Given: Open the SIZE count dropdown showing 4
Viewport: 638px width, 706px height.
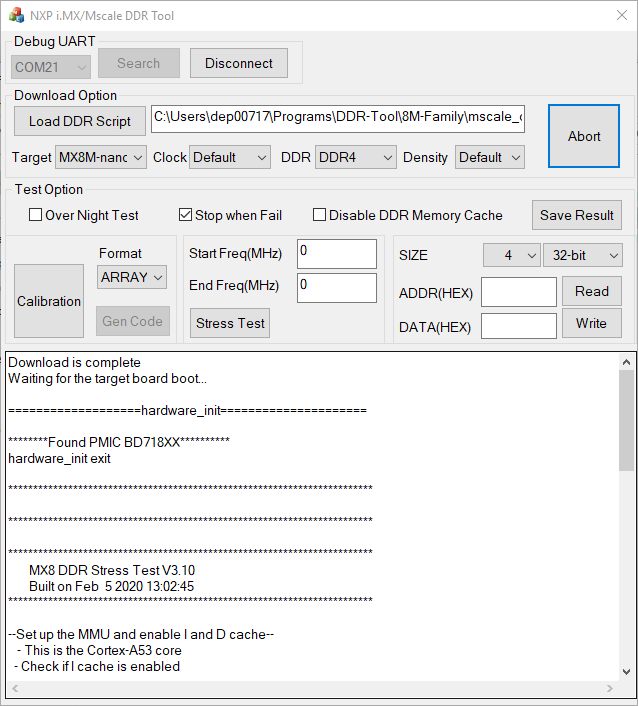Looking at the screenshot, I should (511, 255).
